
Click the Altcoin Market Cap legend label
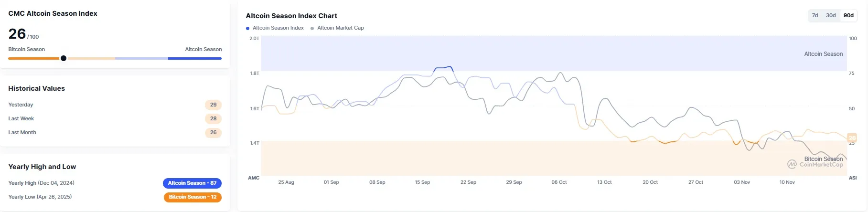341,28
